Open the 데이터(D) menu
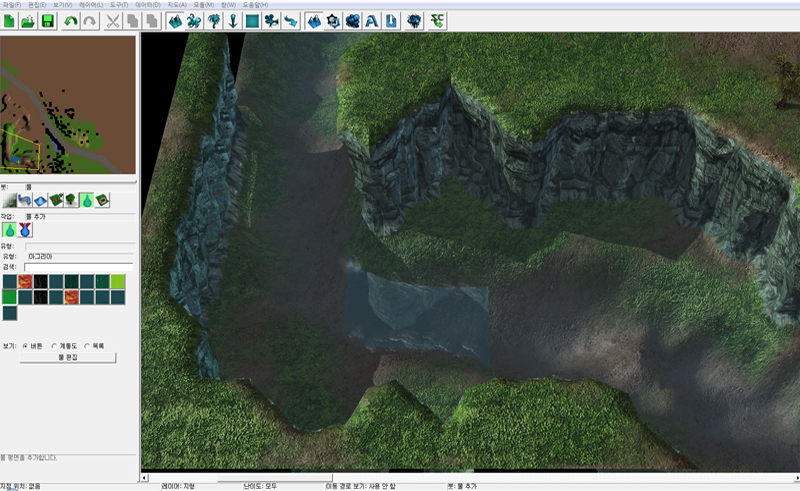Image resolution: width=800 pixels, height=491 pixels. click(148, 5)
